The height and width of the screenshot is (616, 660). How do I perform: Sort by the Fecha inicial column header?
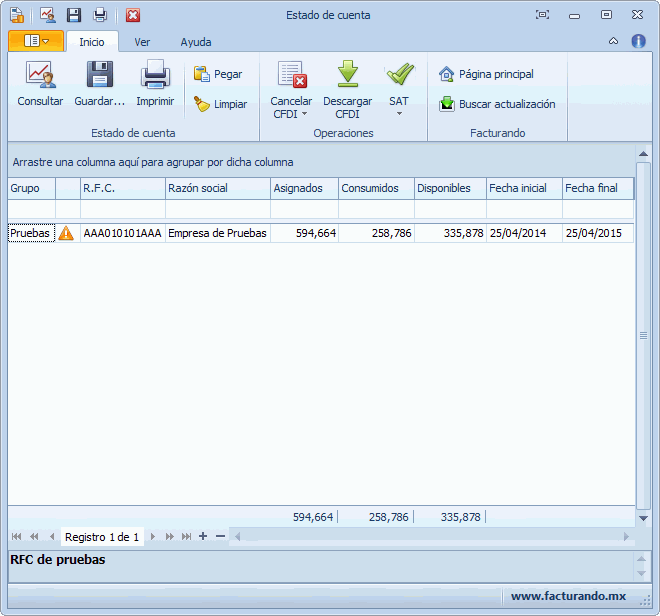click(x=524, y=188)
